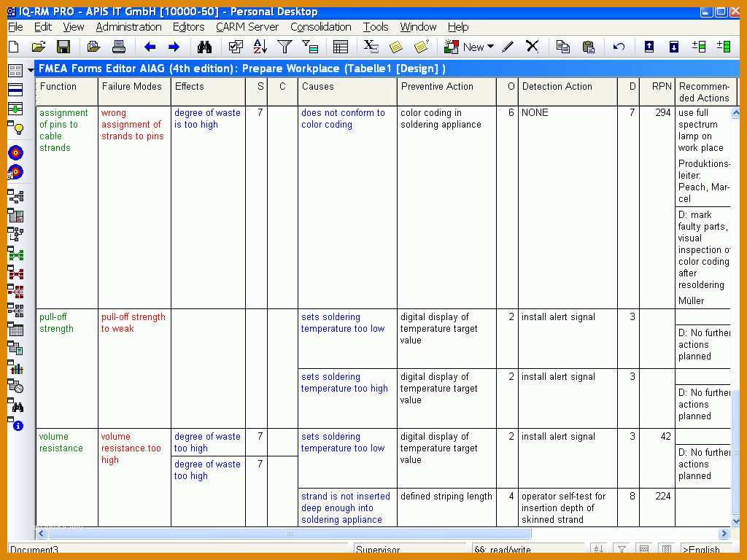Screen dimensions: 747x560
Task: Click the first bullseye target sidebar icon
Action: [x=16, y=152]
